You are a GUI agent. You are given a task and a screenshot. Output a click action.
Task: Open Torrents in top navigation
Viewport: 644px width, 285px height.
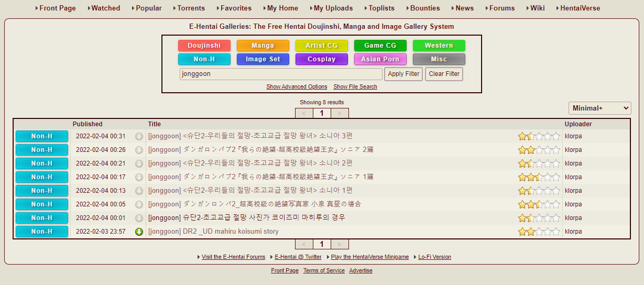pyautogui.click(x=191, y=8)
